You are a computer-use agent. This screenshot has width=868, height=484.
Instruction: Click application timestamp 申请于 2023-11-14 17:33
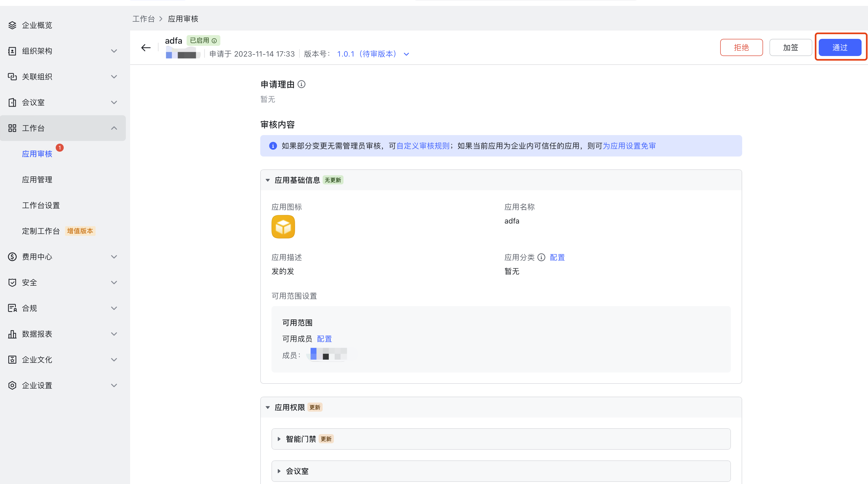tap(252, 54)
